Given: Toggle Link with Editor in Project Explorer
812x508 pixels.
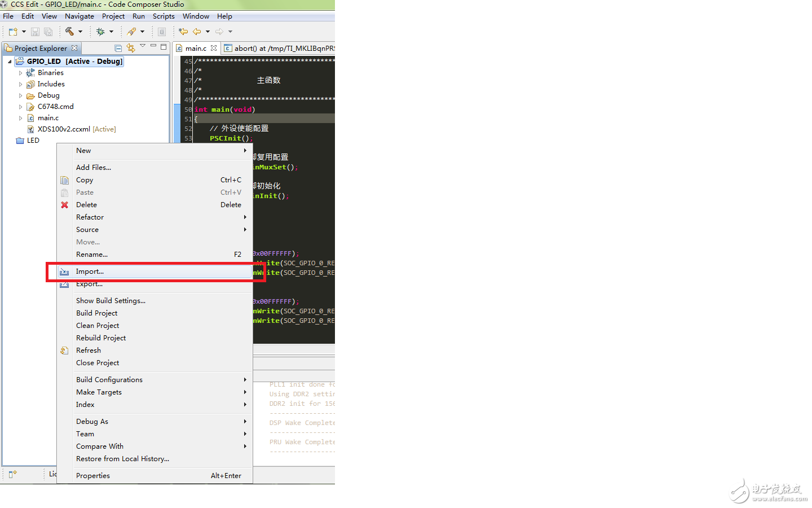Looking at the screenshot, I should (x=131, y=48).
